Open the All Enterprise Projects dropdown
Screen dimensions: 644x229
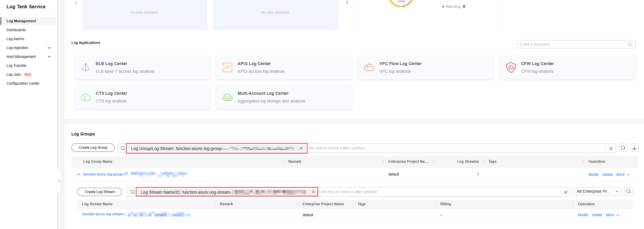pyautogui.click(x=598, y=191)
